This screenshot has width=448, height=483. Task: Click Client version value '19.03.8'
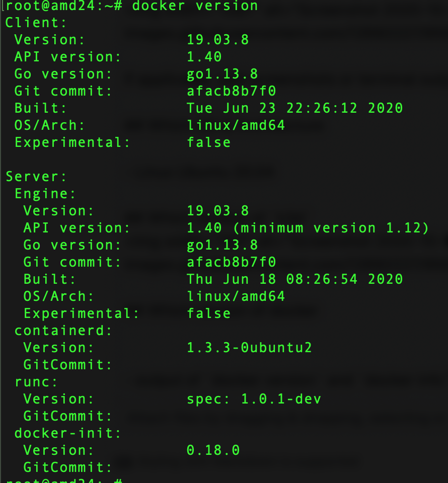click(218, 39)
